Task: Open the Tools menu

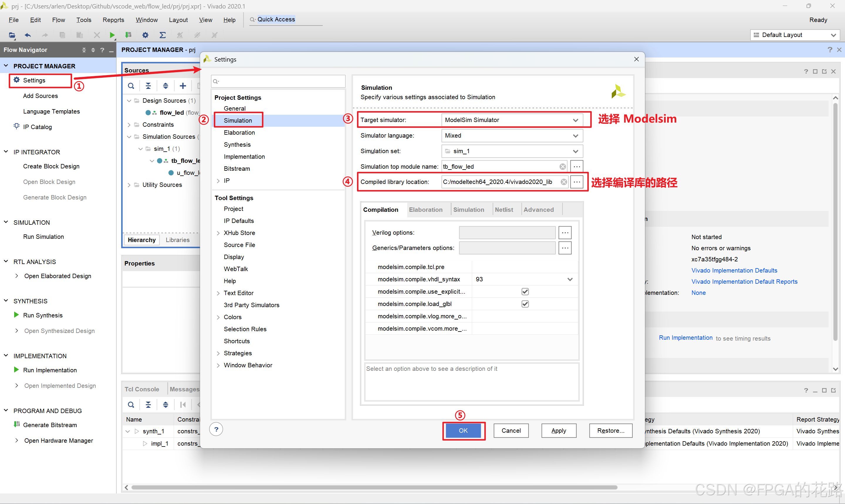Action: point(84,20)
